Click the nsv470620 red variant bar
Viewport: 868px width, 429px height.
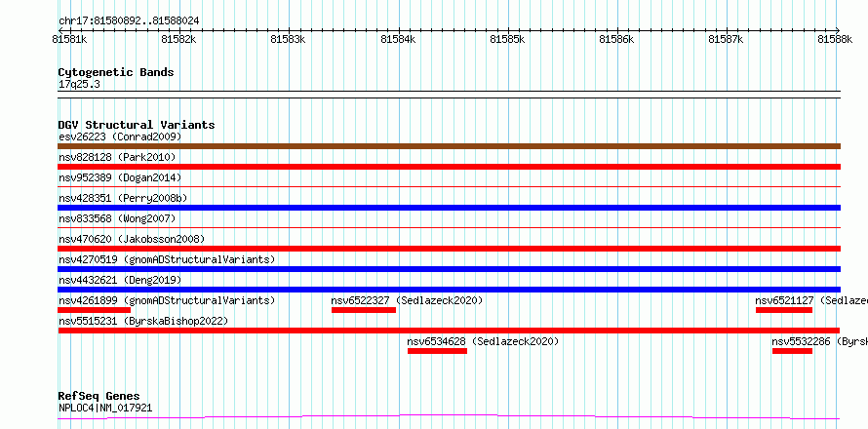coord(449,249)
